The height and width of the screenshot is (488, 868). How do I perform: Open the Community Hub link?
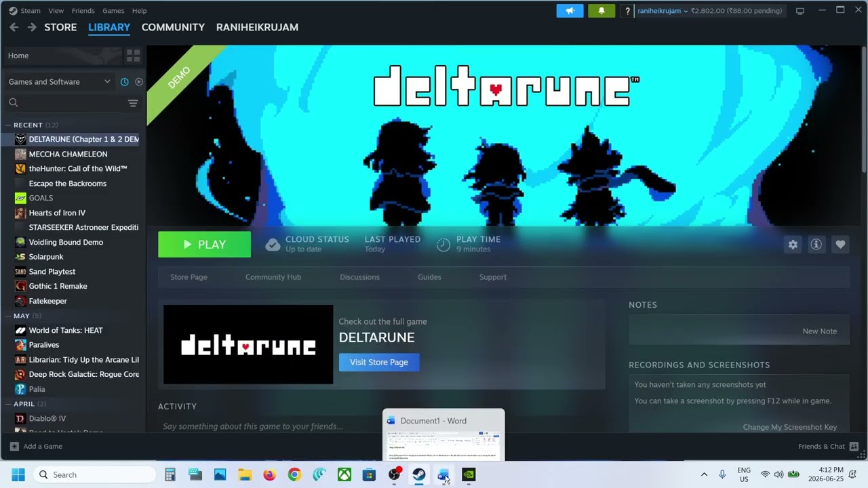(x=273, y=277)
